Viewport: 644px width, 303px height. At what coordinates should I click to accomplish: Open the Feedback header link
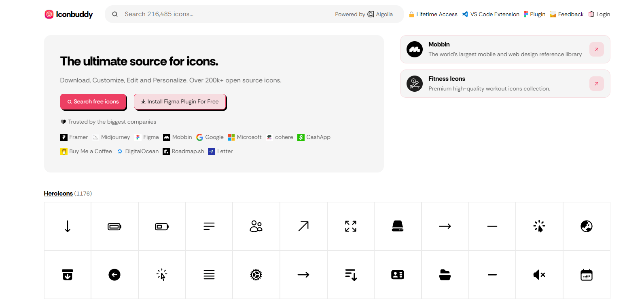[566, 14]
